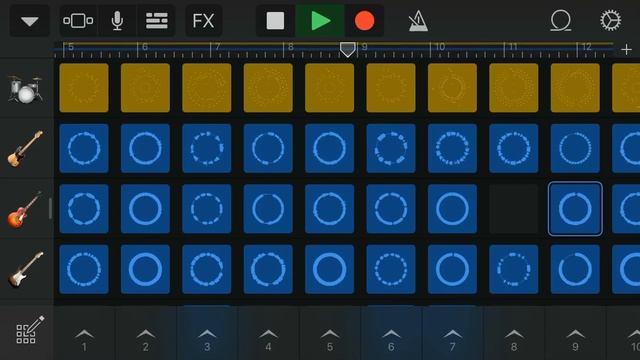The height and width of the screenshot is (360, 640).
Task: Switch to the Tracks view icon
Action: click(x=78, y=21)
